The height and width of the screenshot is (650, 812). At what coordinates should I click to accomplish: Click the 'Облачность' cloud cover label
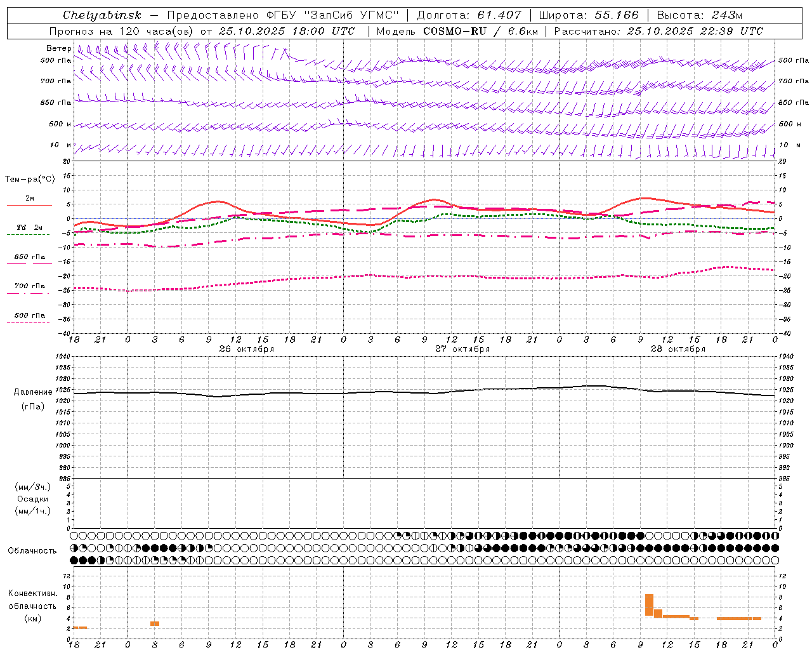point(32,550)
